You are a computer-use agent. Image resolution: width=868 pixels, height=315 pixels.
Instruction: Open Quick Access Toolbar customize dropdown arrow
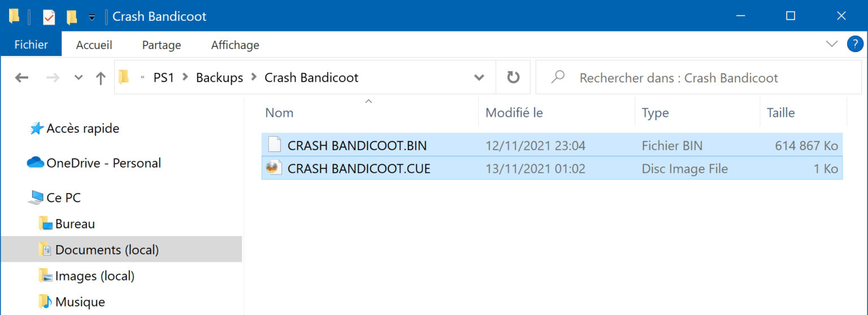[92, 17]
